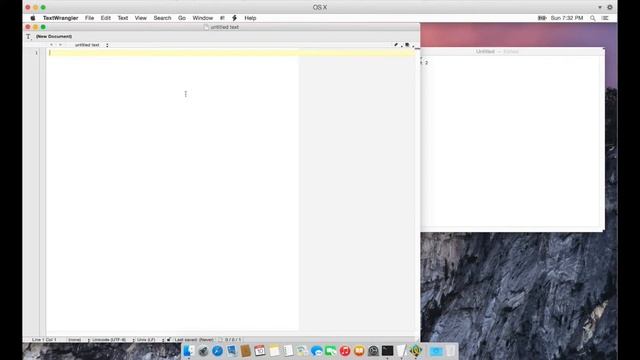This screenshot has height=360, width=640.
Task: Open FaceTime from the Dock
Action: pyautogui.click(x=331, y=351)
